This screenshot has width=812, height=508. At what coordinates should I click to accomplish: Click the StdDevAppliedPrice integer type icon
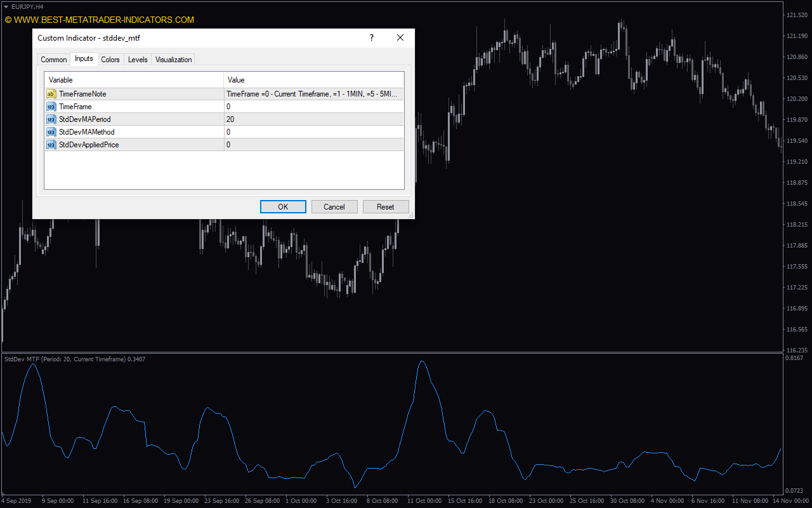pyautogui.click(x=51, y=145)
